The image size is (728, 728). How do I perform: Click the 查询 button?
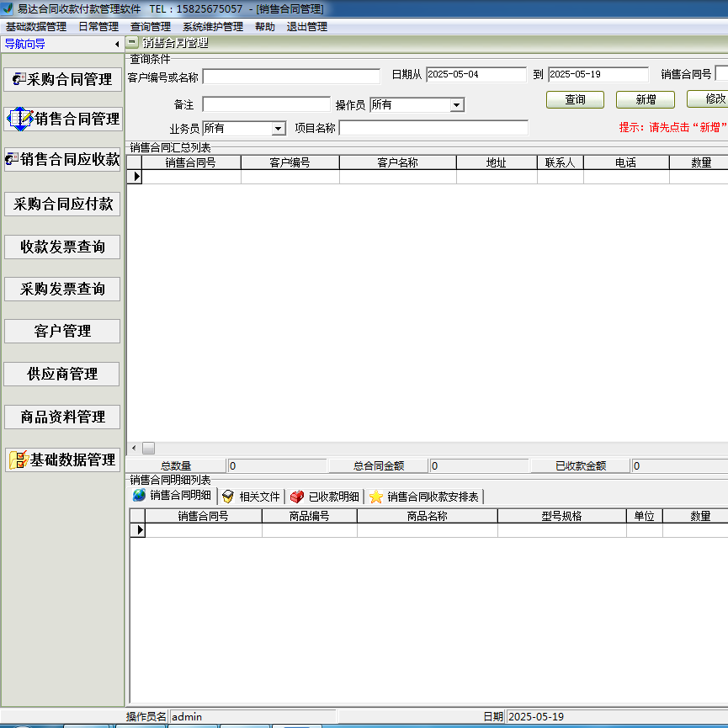[x=575, y=100]
